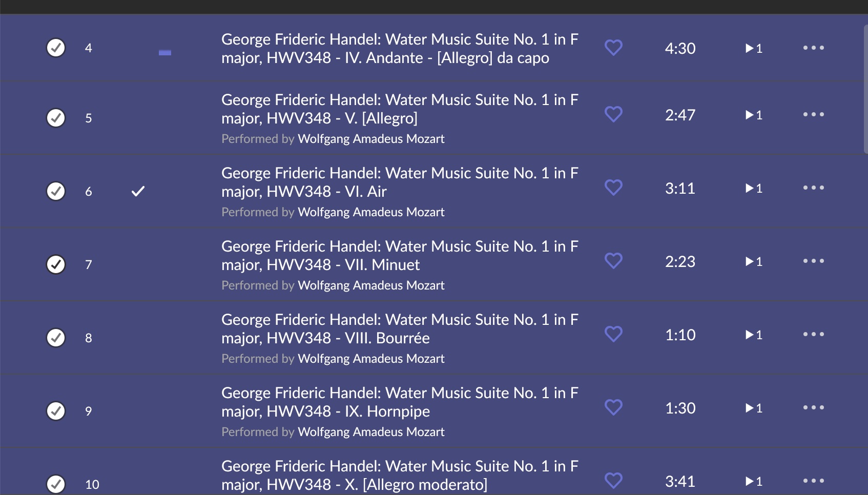Click the X. Allegro moderato track title
868x495 pixels.
pyautogui.click(x=400, y=475)
